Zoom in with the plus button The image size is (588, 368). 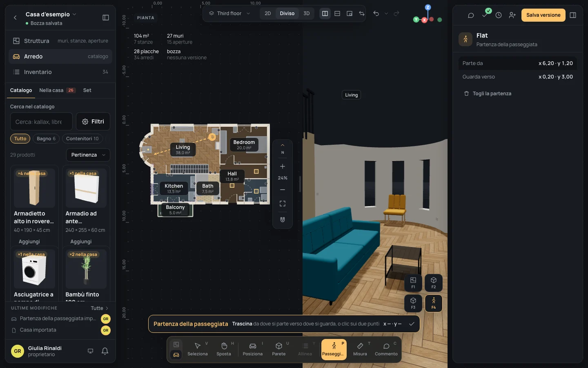[283, 166]
